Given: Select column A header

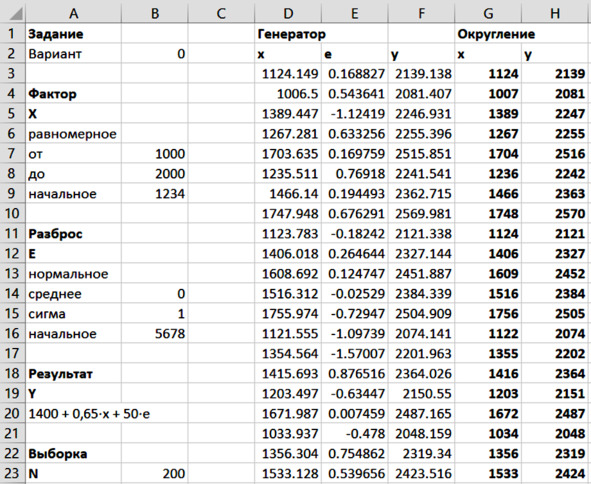Looking at the screenshot, I should 73,13.
